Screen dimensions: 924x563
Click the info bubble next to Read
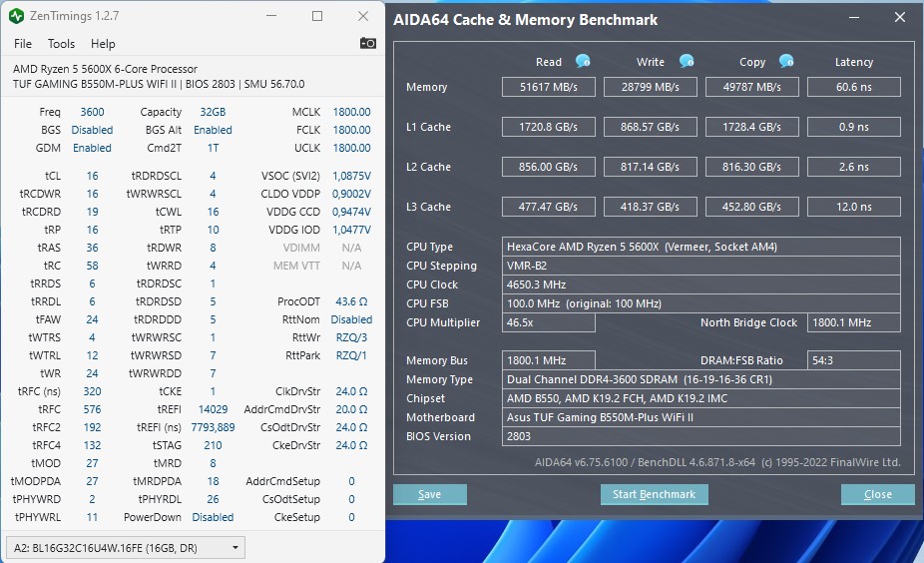(583, 61)
